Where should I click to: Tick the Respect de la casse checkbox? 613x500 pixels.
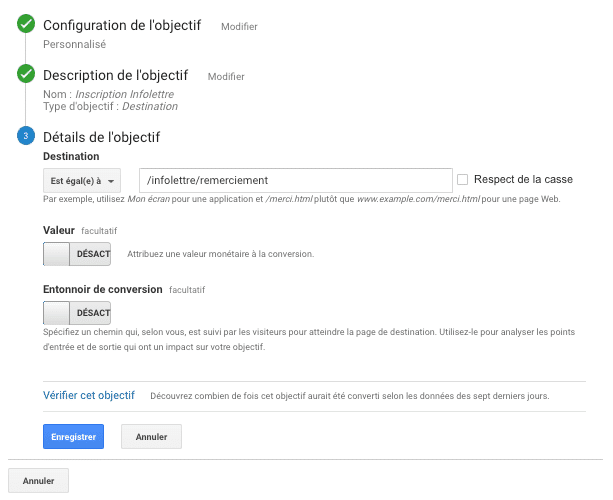click(x=462, y=180)
